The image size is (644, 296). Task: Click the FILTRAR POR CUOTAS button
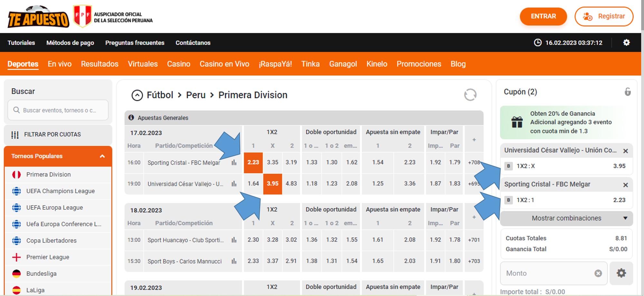click(x=58, y=135)
